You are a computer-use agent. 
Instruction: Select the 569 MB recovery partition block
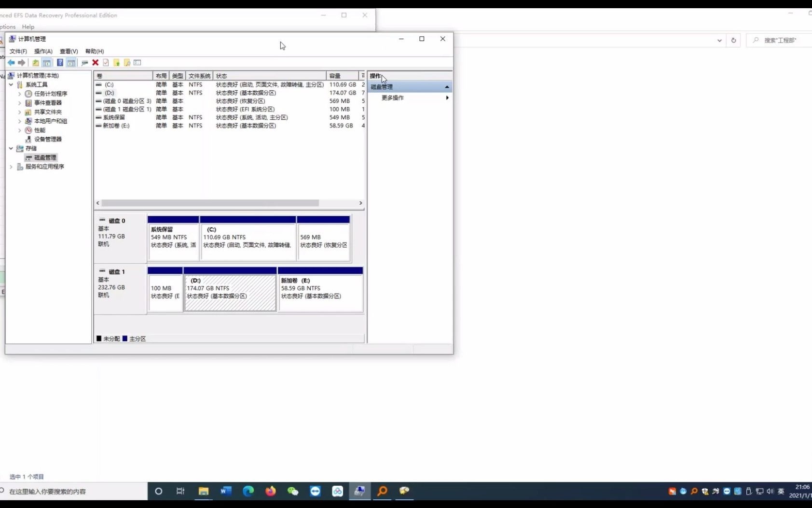pyautogui.click(x=324, y=239)
